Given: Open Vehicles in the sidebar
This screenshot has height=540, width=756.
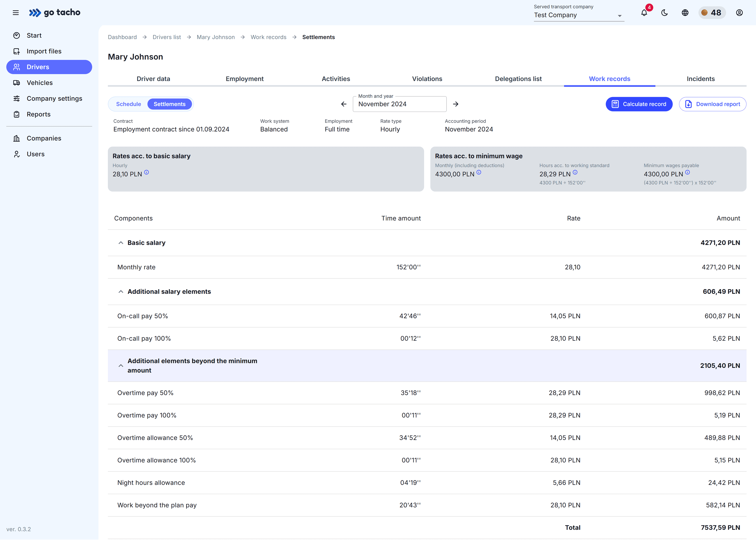Looking at the screenshot, I should [x=49, y=83].
